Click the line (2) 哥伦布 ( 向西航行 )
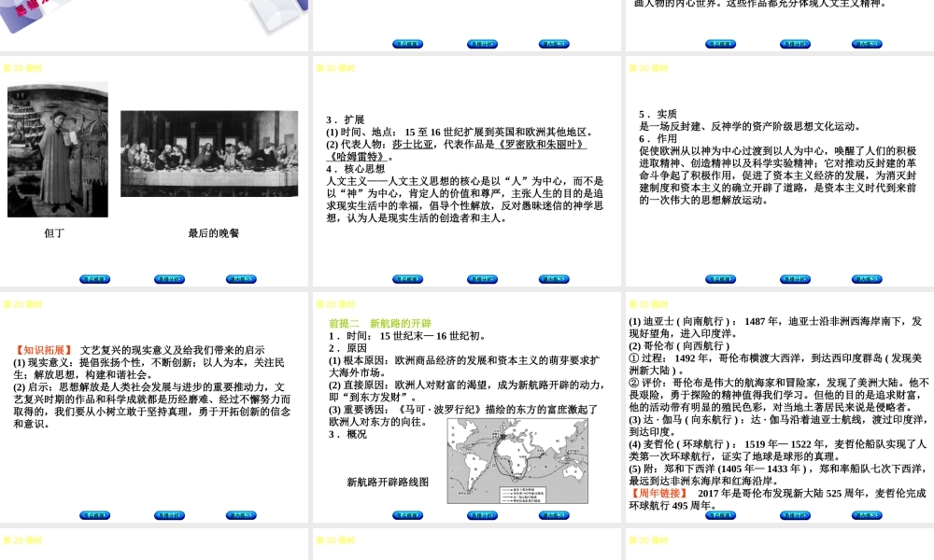Image resolution: width=934 pixels, height=560 pixels. pyautogui.click(x=679, y=345)
